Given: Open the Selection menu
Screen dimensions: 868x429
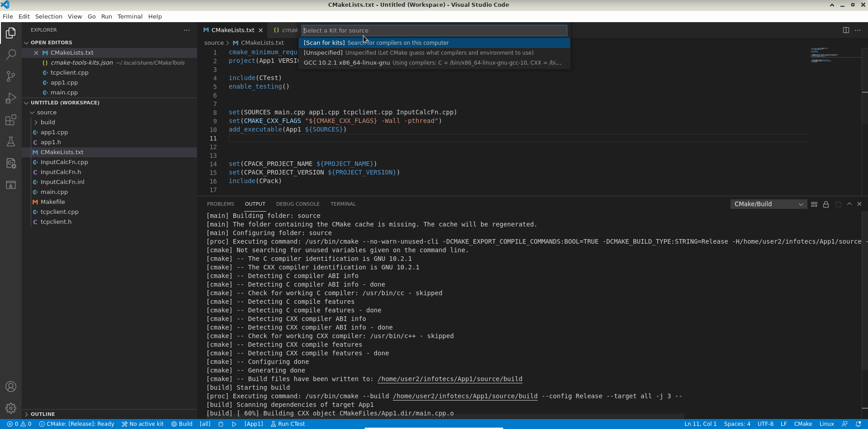Looking at the screenshot, I should (49, 16).
